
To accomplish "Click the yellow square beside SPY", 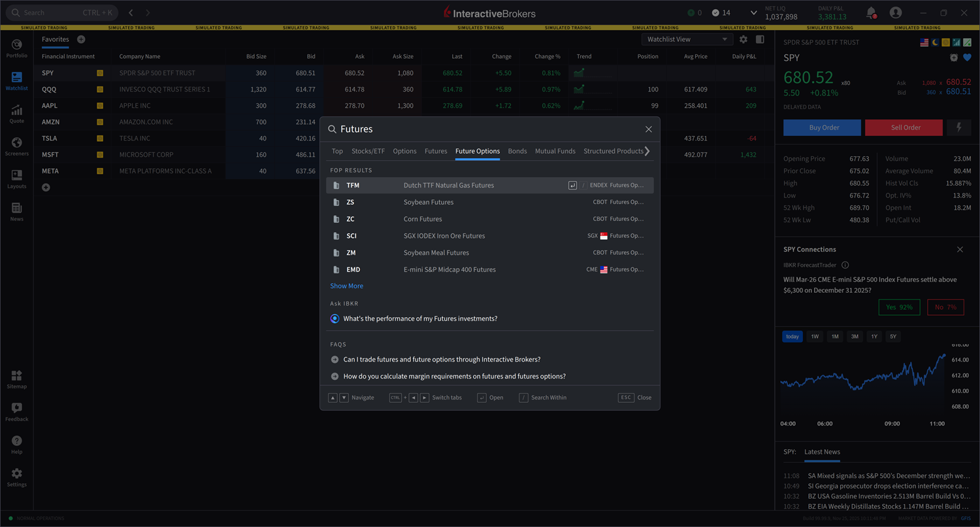I will (x=100, y=73).
